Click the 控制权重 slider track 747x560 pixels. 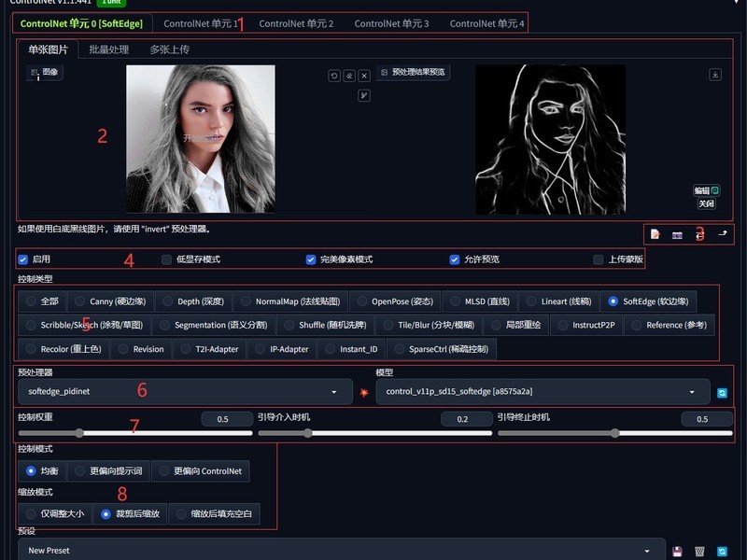pos(135,433)
